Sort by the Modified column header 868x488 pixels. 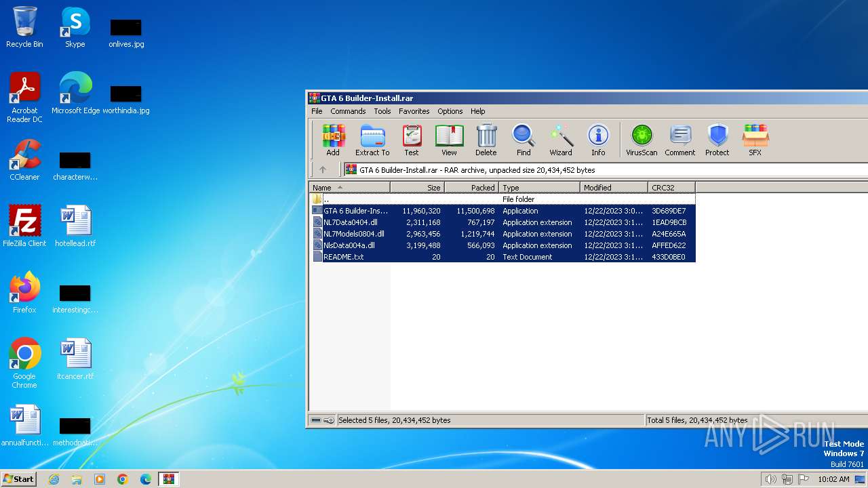tap(614, 188)
